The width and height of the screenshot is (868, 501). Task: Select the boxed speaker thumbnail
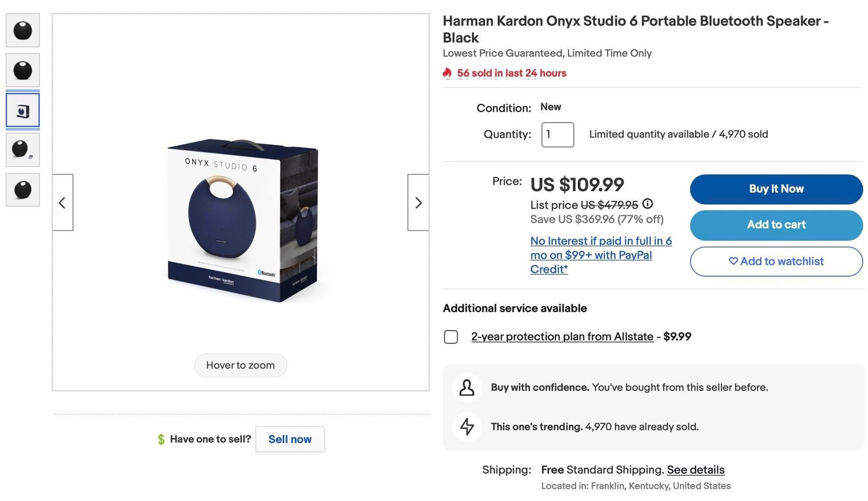[x=23, y=110]
